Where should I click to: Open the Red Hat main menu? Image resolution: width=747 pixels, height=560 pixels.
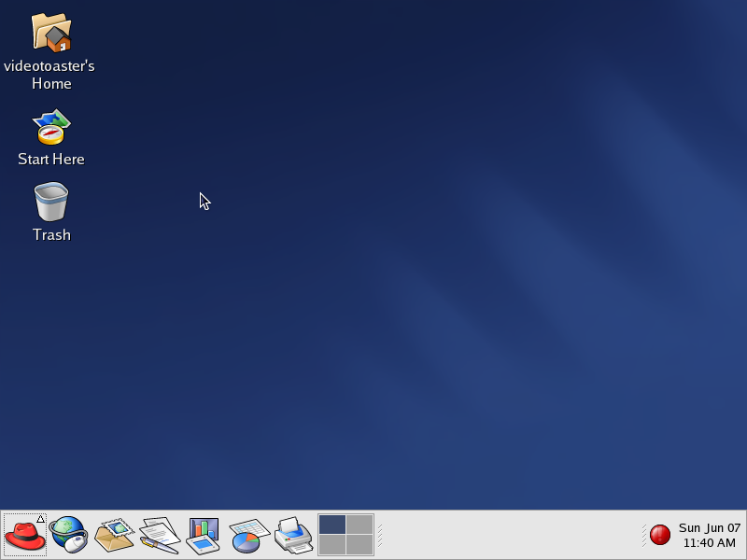point(25,535)
